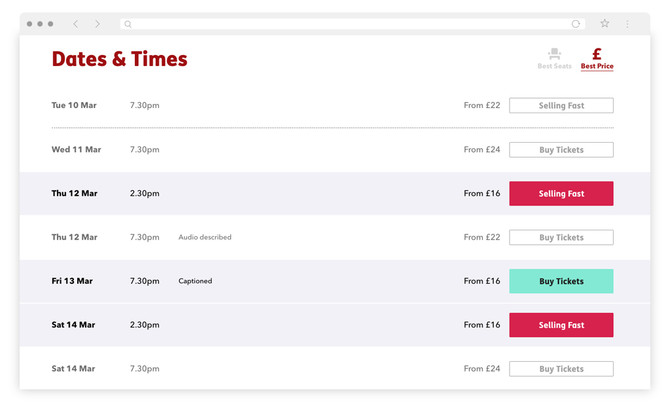Click Selling Fast for Sat 14 Mar 2.30pm
The image size is (670, 408).
(x=561, y=325)
